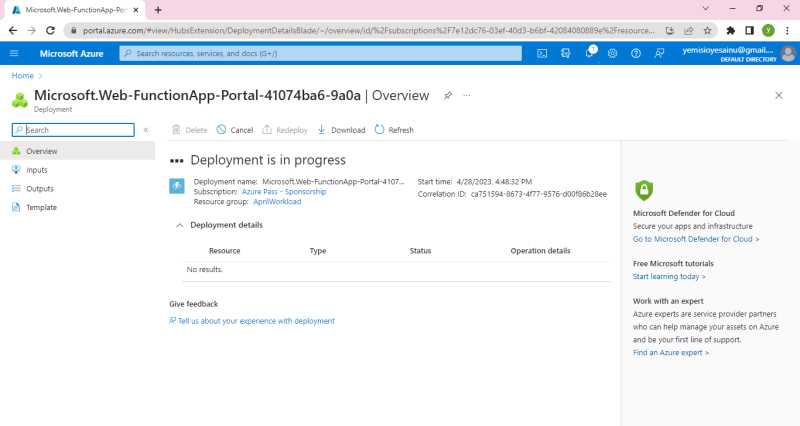
Task: Click the Delete toolbar button
Action: pos(190,130)
